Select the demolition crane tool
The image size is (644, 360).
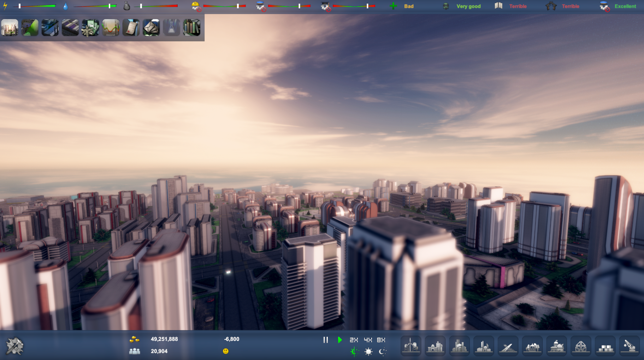630,346
